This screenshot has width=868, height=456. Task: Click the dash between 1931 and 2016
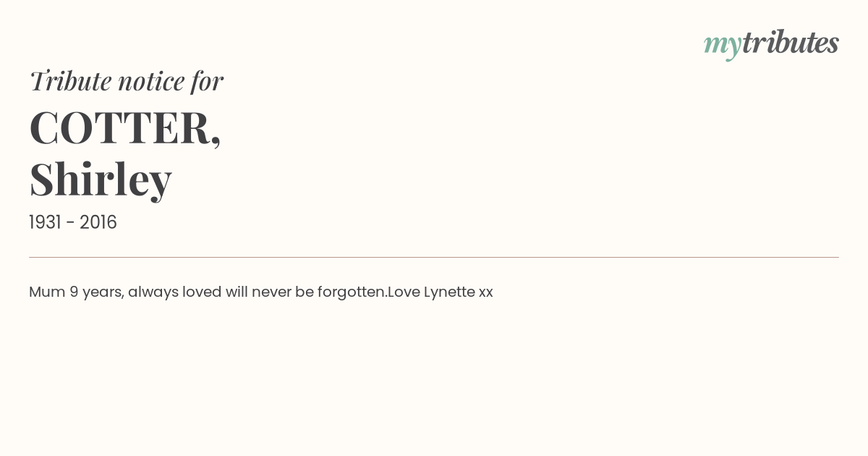click(x=70, y=223)
